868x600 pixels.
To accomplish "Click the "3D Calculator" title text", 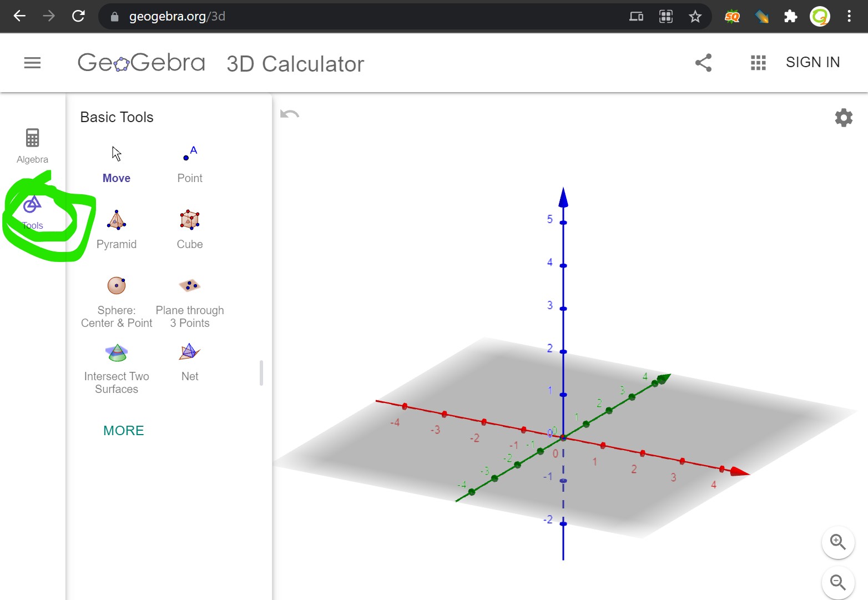I will tap(295, 64).
